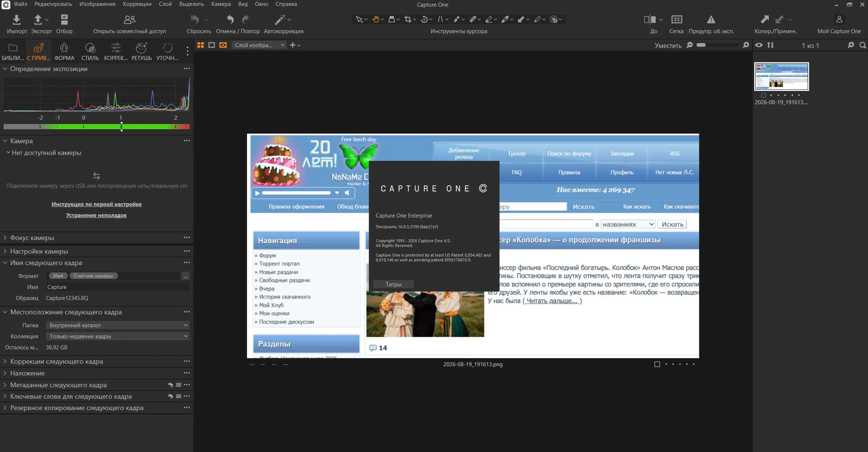Click the undo (Отмена) arrow
Viewport: 868px width, 452px height.
pyautogui.click(x=230, y=19)
